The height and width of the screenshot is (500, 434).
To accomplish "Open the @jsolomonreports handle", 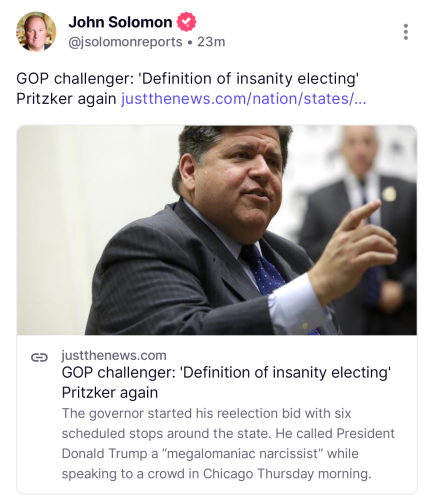I will [125, 42].
